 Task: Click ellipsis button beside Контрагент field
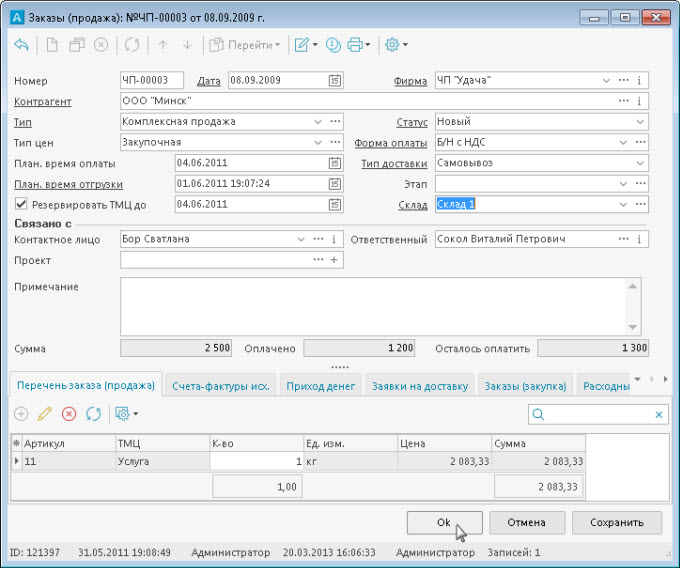[x=624, y=101]
